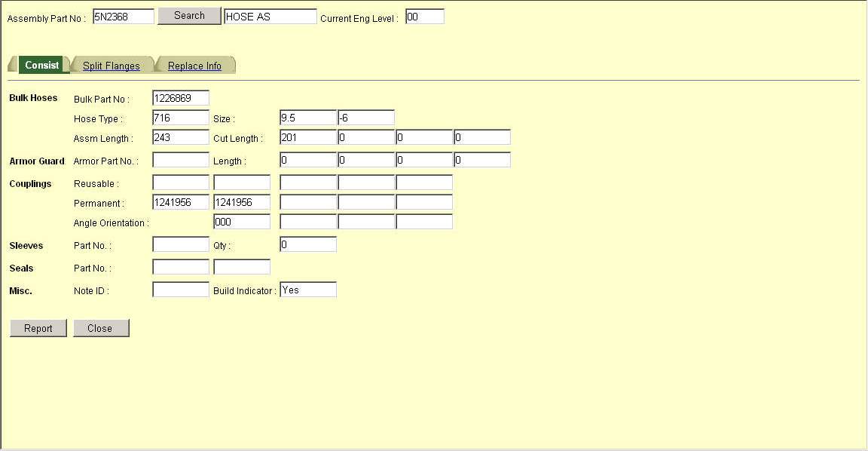Click the HOSE AS description field

click(x=270, y=17)
